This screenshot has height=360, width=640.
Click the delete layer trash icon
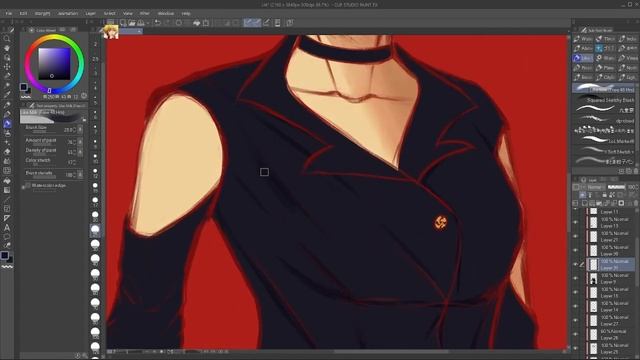pyautogui.click(x=636, y=203)
